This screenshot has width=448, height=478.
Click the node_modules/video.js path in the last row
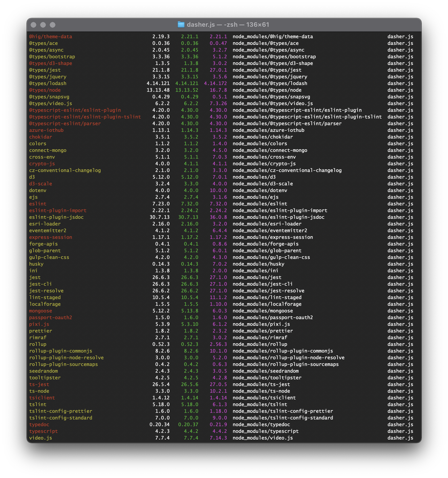tap(263, 438)
